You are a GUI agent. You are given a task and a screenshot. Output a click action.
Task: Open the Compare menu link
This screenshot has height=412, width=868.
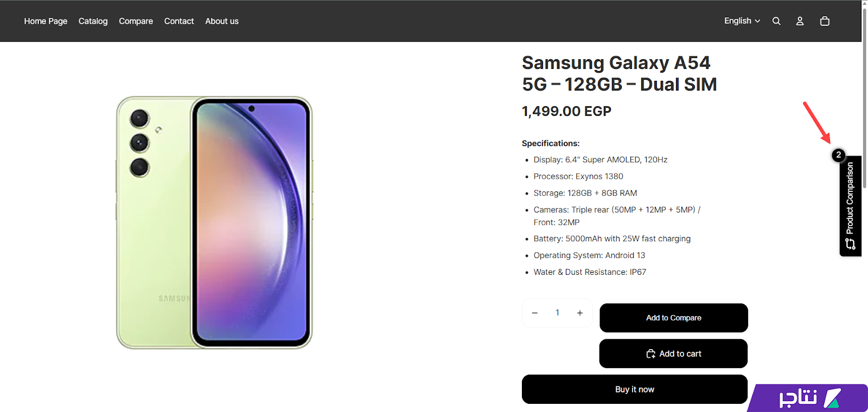click(x=136, y=21)
